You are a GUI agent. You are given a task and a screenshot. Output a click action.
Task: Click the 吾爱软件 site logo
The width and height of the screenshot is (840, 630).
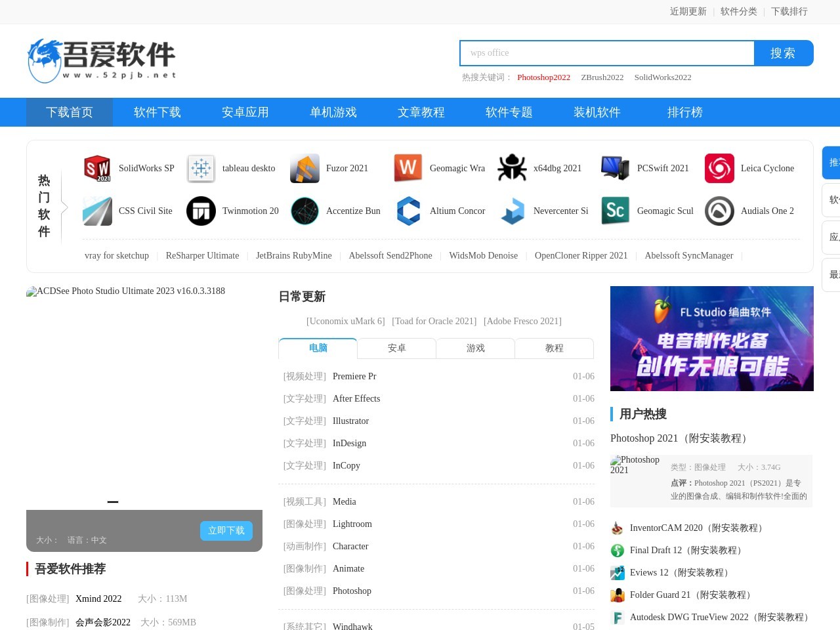(102, 60)
